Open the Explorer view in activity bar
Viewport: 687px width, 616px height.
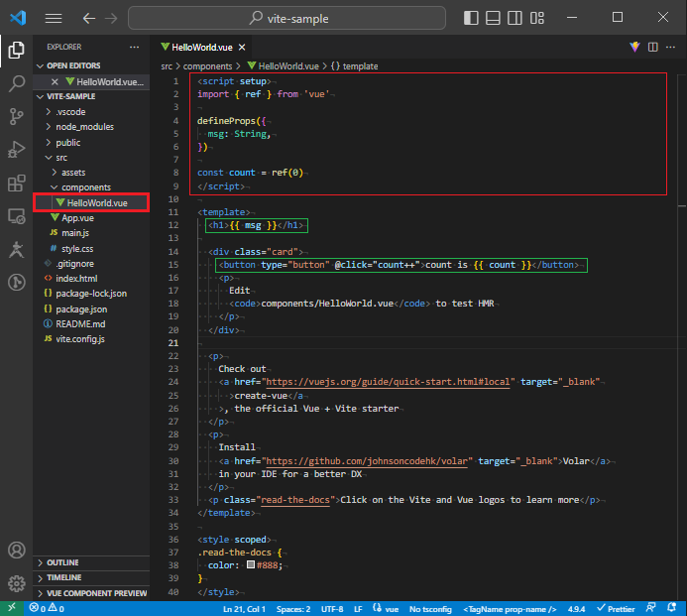[x=16, y=51]
